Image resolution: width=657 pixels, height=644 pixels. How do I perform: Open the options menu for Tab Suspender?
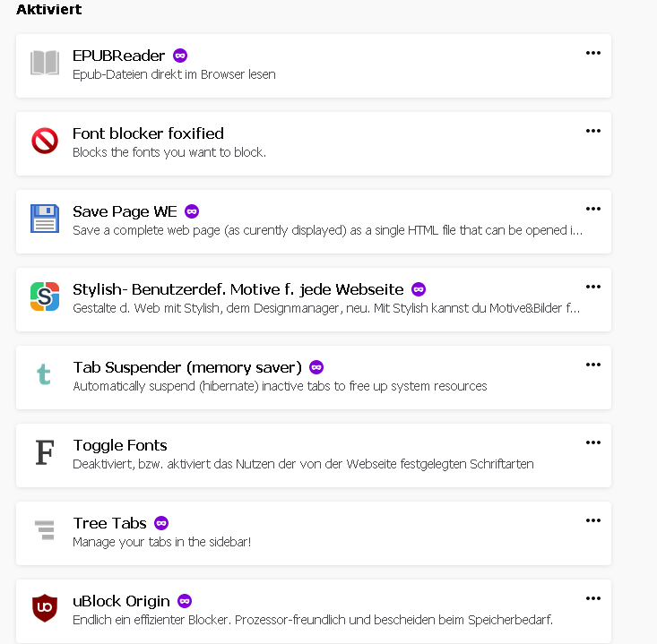coord(593,365)
